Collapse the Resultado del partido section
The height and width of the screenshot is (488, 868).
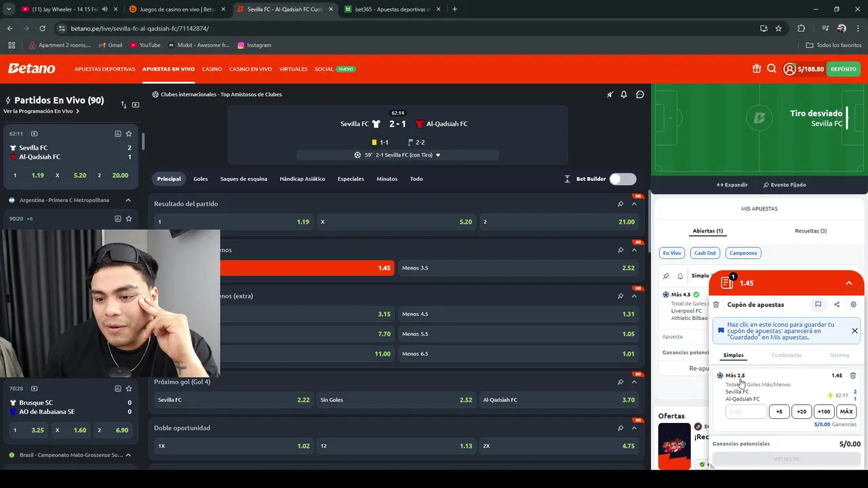[634, 203]
